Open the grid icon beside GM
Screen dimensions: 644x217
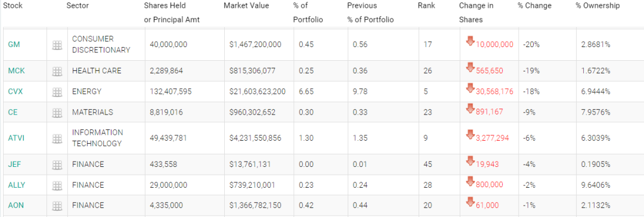click(57, 45)
